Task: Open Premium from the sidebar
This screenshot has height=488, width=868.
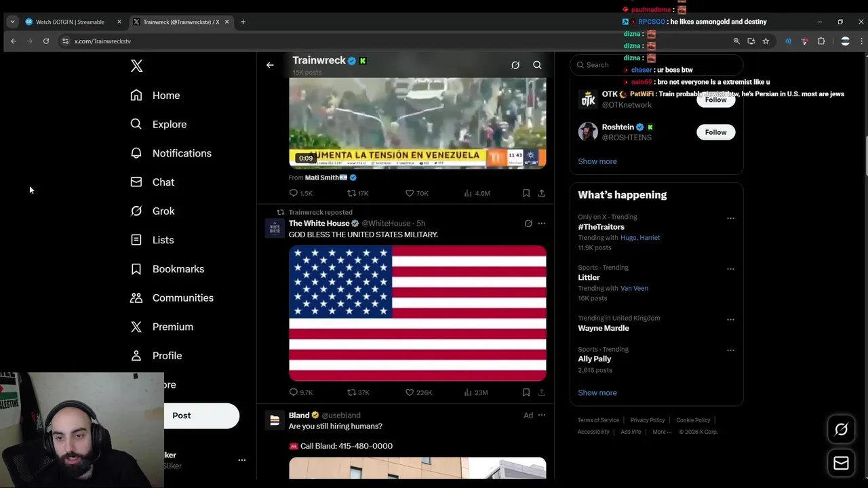Action: [162, 327]
